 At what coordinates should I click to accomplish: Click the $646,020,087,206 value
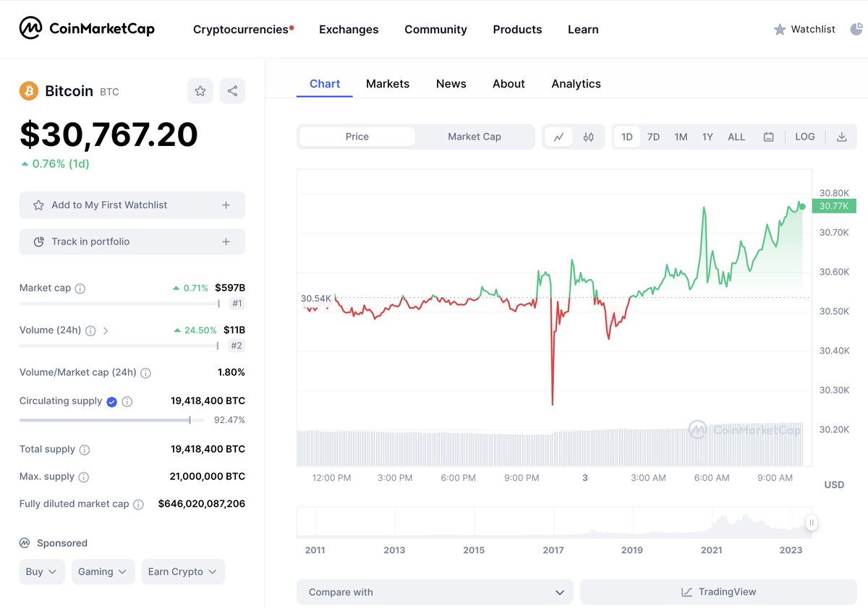[202, 504]
